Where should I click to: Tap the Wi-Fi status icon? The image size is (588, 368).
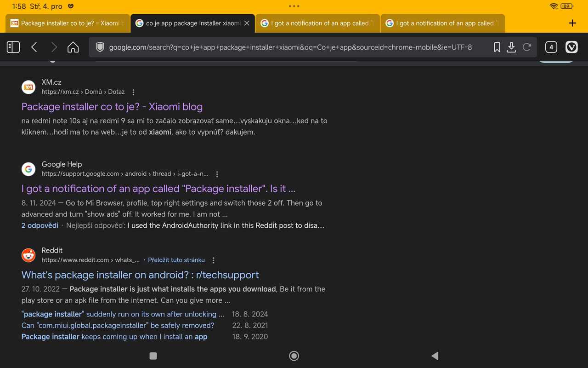click(x=554, y=6)
